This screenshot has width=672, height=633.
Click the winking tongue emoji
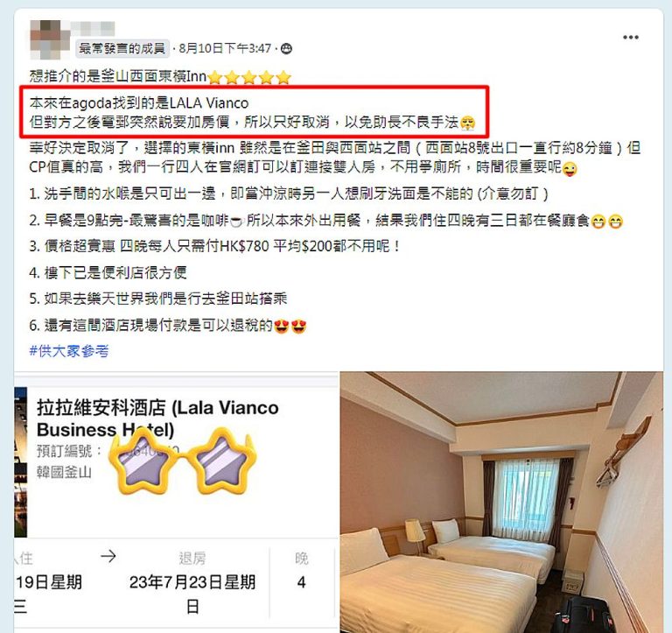(570, 169)
